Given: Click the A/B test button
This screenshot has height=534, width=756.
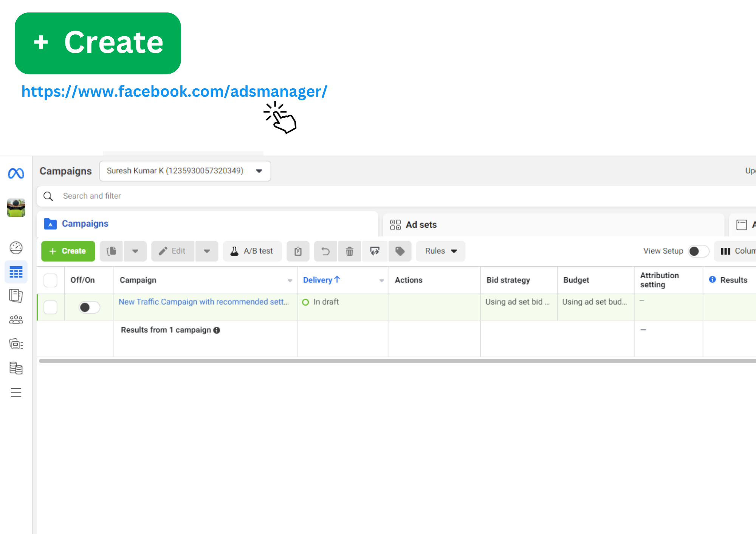Looking at the screenshot, I should click(x=252, y=251).
